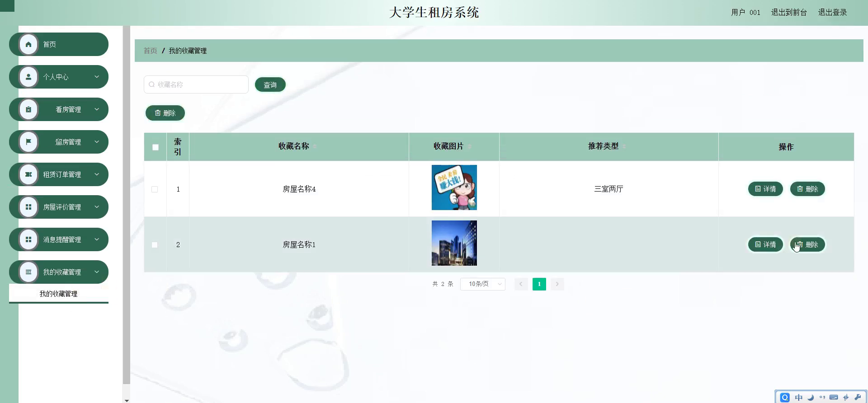
Task: Open the 租赁订单管理 sidebar menu
Action: (59, 174)
